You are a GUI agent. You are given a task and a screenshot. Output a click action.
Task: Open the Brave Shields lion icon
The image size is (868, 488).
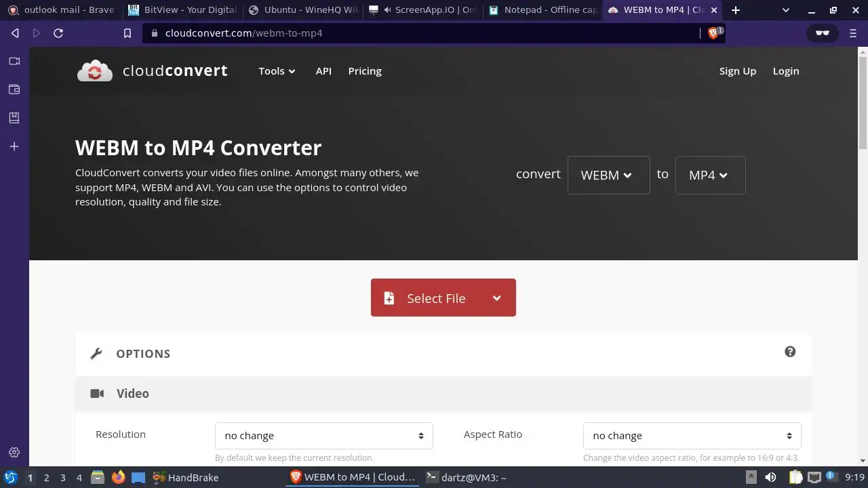(x=713, y=33)
